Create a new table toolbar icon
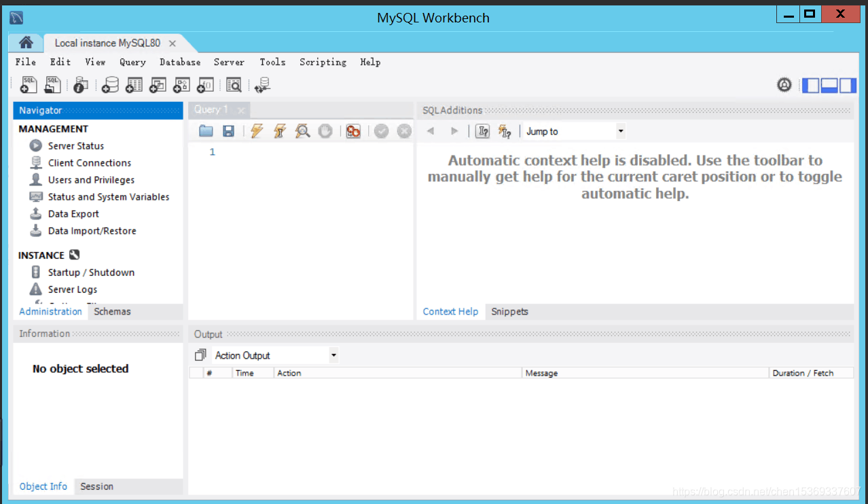 click(134, 85)
